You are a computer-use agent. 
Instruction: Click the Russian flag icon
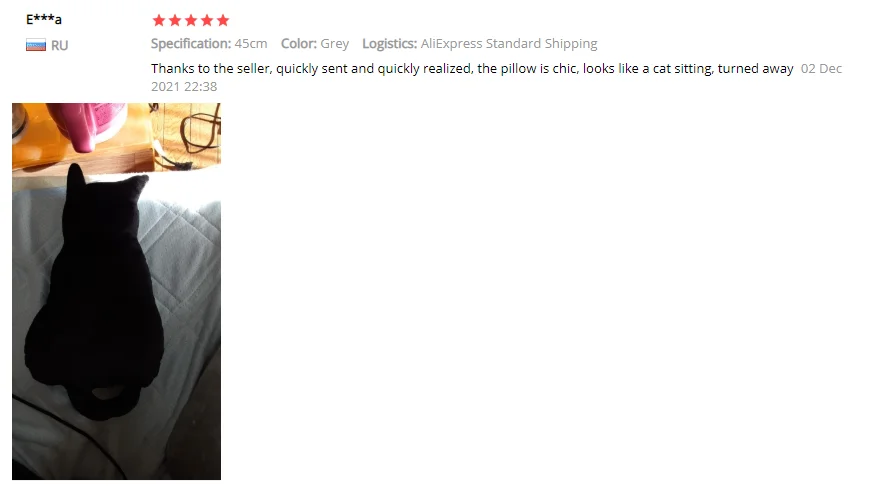[36, 45]
